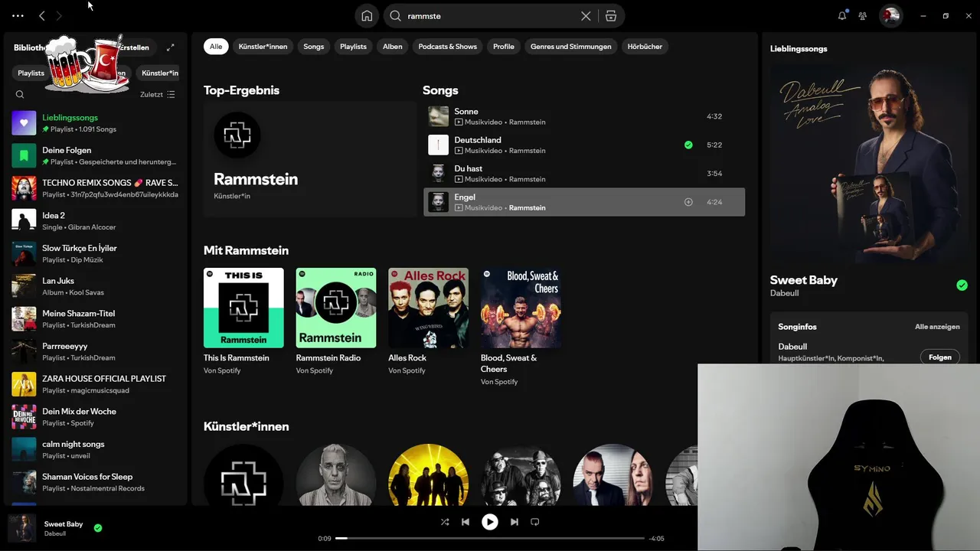Select the Alben filter tab

[393, 47]
